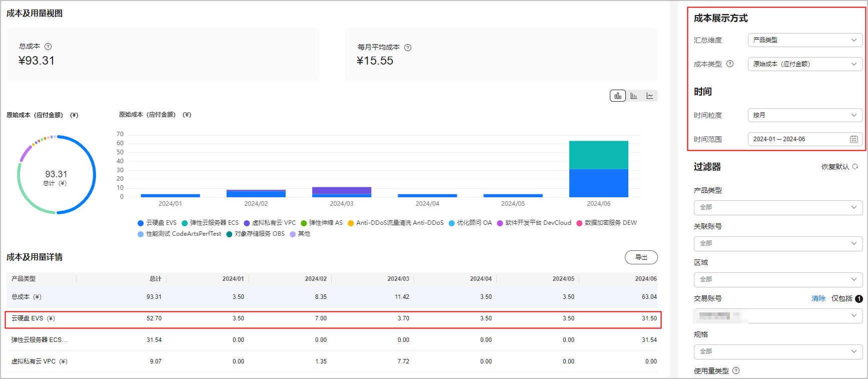Image resolution: width=868 pixels, height=379 pixels.
Task: Open help tooltip beside 每月平均成本
Action: click(x=408, y=48)
